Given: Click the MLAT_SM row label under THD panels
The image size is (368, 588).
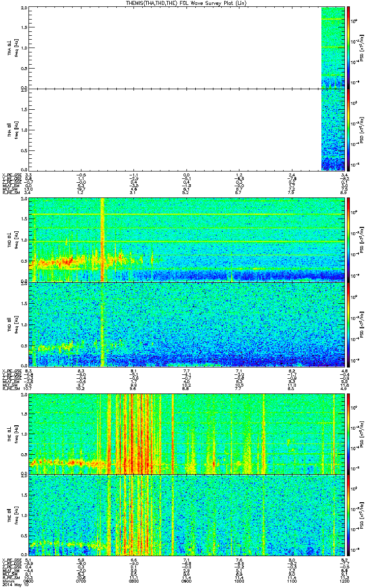Looking at the screenshot, I should pyautogui.click(x=11, y=382).
